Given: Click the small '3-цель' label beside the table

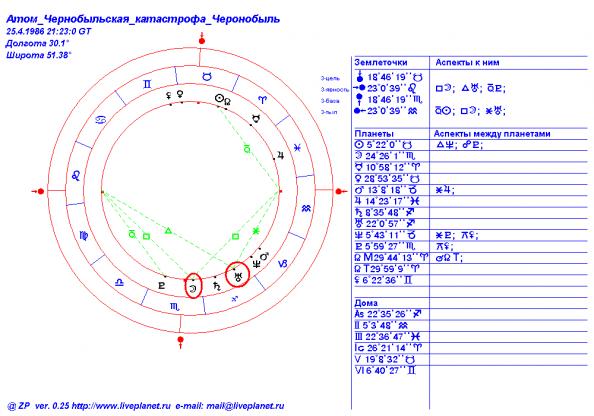Looking at the screenshot, I should tap(330, 78).
